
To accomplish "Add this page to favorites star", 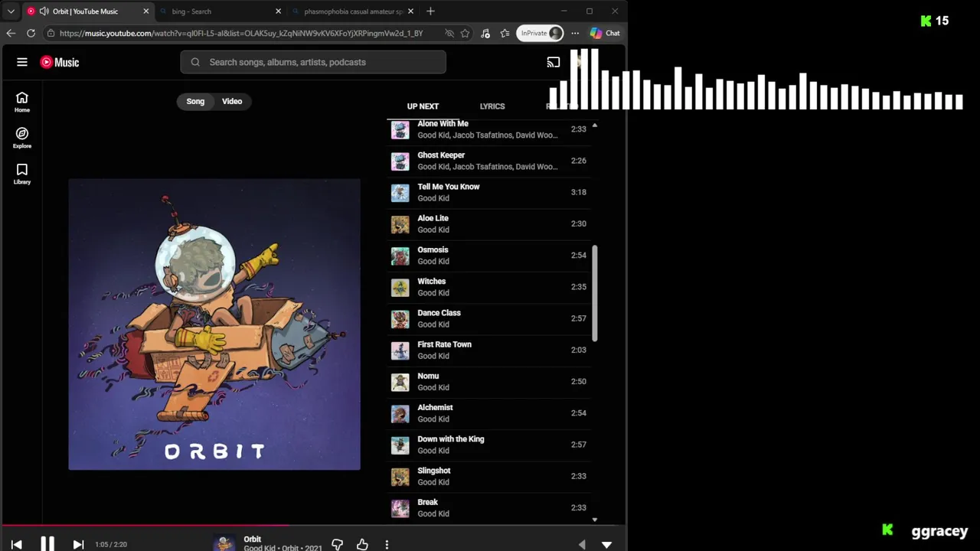I will pyautogui.click(x=465, y=33).
